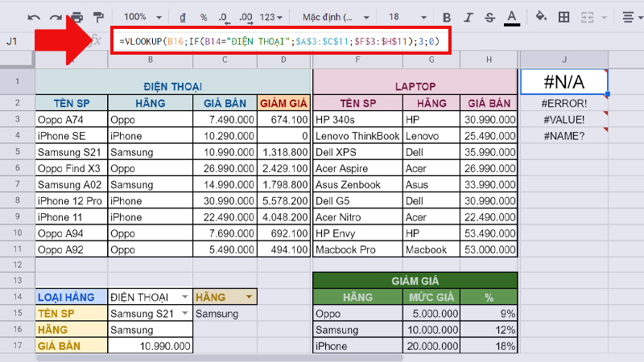Open the fill color bucket picker
This screenshot has width=644, height=362.
point(541,17)
